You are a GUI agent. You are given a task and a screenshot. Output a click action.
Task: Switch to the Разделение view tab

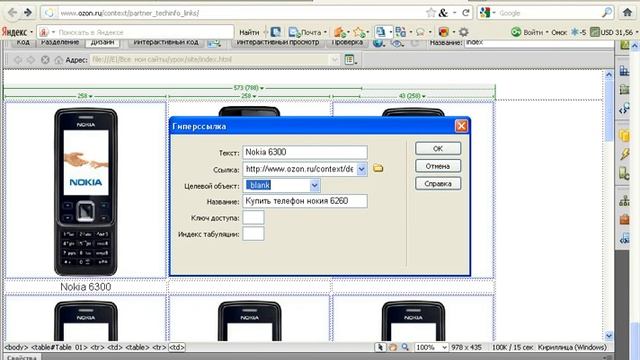(60, 42)
